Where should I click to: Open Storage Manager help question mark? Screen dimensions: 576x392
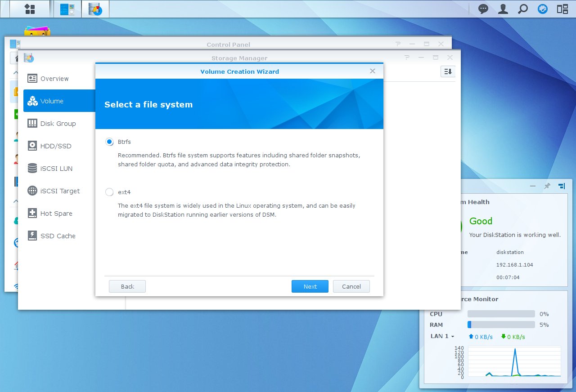[x=407, y=58]
